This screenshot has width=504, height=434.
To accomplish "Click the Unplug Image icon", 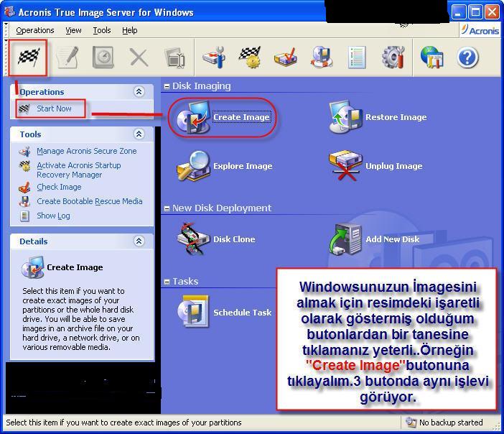I will click(x=345, y=166).
